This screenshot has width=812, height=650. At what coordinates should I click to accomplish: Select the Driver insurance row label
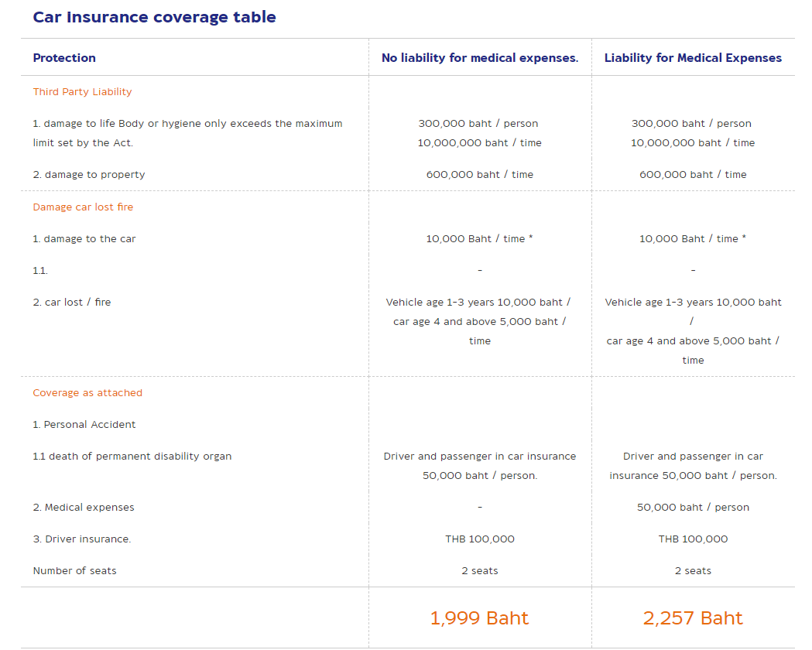(x=82, y=539)
